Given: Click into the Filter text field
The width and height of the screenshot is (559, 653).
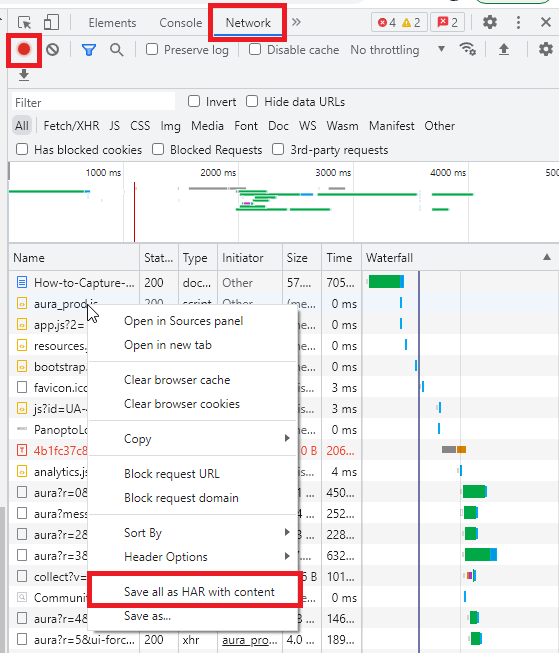Looking at the screenshot, I should pyautogui.click(x=93, y=102).
